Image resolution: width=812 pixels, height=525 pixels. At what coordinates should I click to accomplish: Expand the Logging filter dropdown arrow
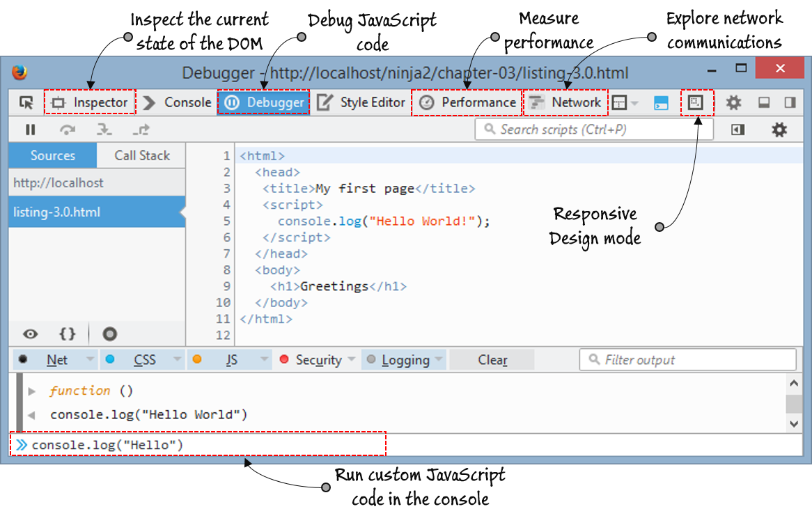click(439, 359)
